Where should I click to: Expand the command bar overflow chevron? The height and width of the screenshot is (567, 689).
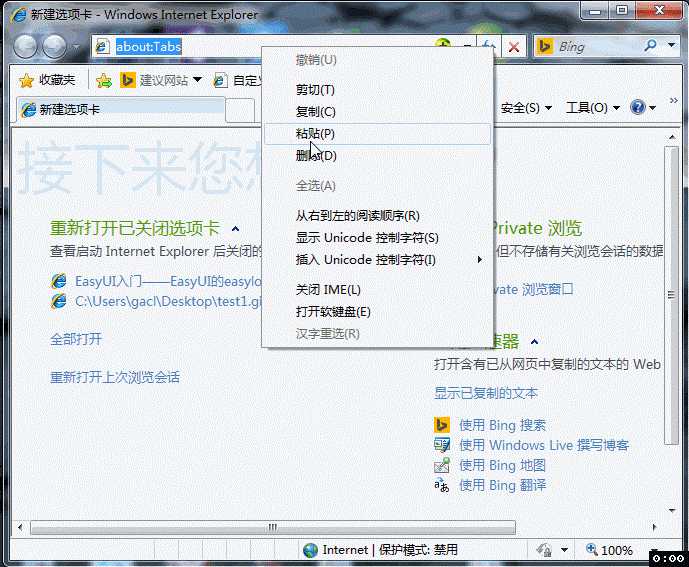coord(673,101)
